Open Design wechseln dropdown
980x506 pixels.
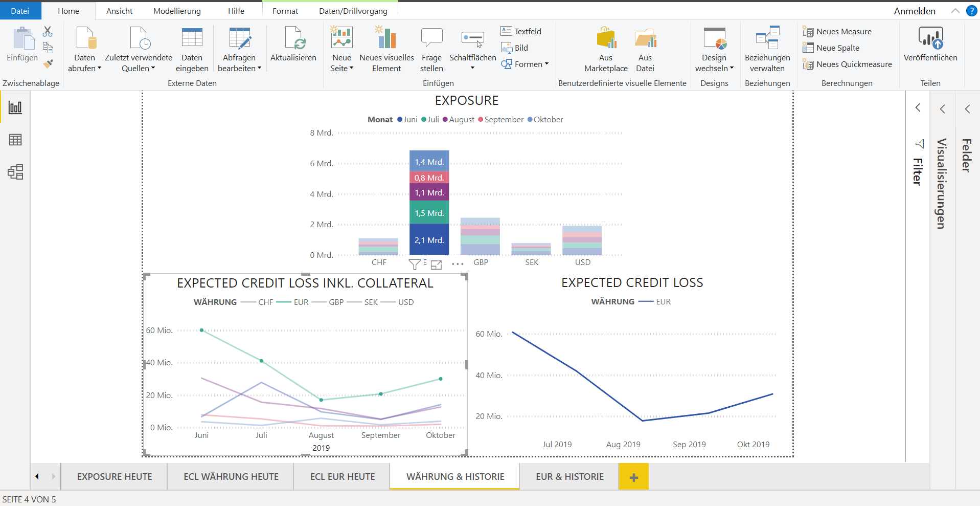[714, 50]
